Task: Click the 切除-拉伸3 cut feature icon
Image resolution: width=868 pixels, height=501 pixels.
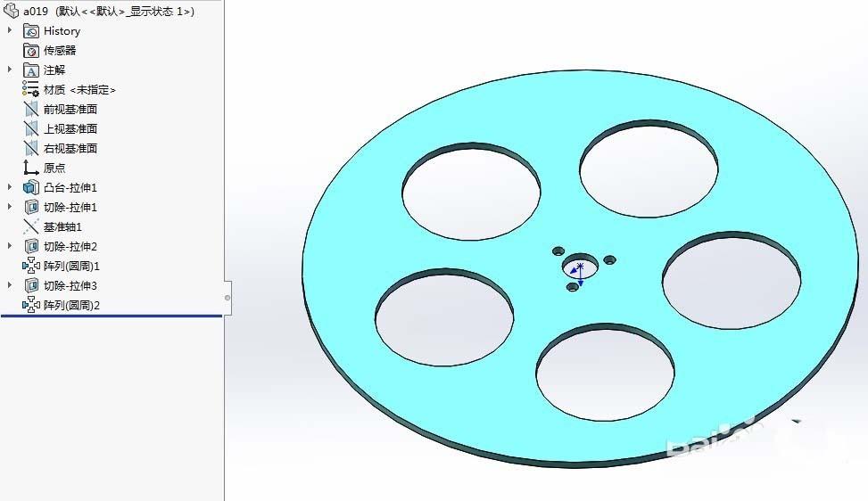Action: coord(31,285)
